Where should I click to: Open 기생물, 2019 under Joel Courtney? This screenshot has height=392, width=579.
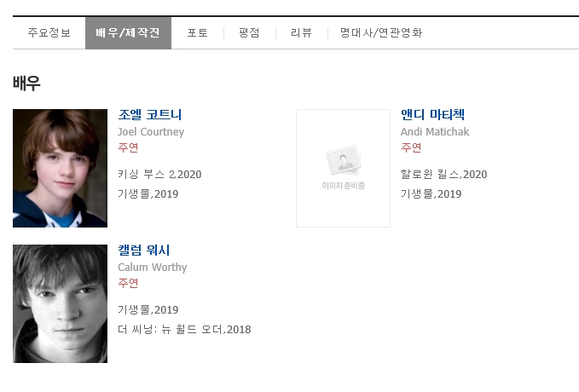tap(148, 193)
